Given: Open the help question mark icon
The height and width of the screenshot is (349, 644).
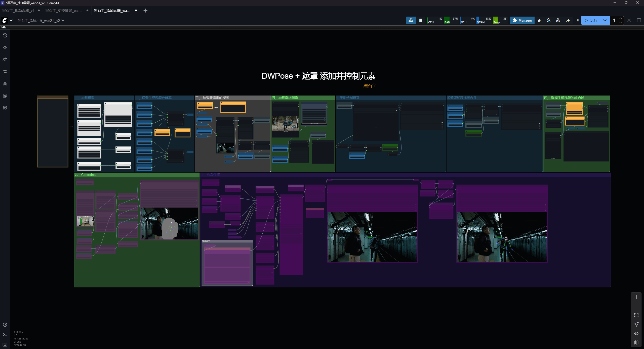Looking at the screenshot, I should tap(5, 325).
